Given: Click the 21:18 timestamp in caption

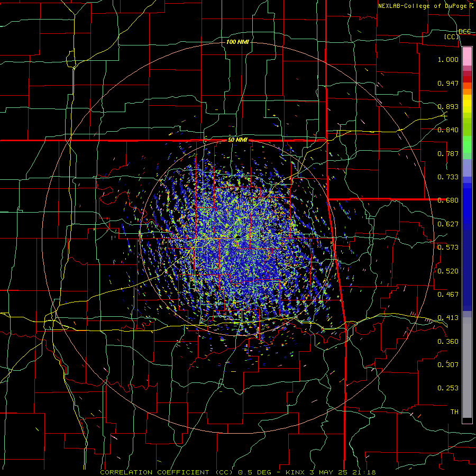Looking at the screenshot, I should 364,472.
